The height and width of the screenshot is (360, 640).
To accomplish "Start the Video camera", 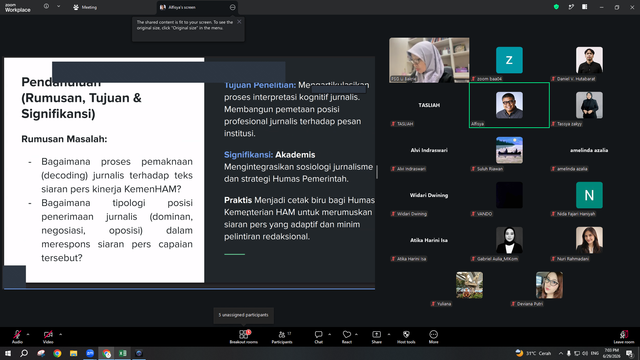I will 48,337.
